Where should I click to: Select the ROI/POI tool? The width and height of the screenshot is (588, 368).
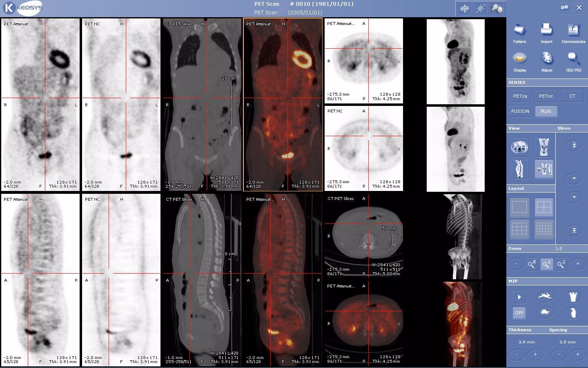pos(573,61)
